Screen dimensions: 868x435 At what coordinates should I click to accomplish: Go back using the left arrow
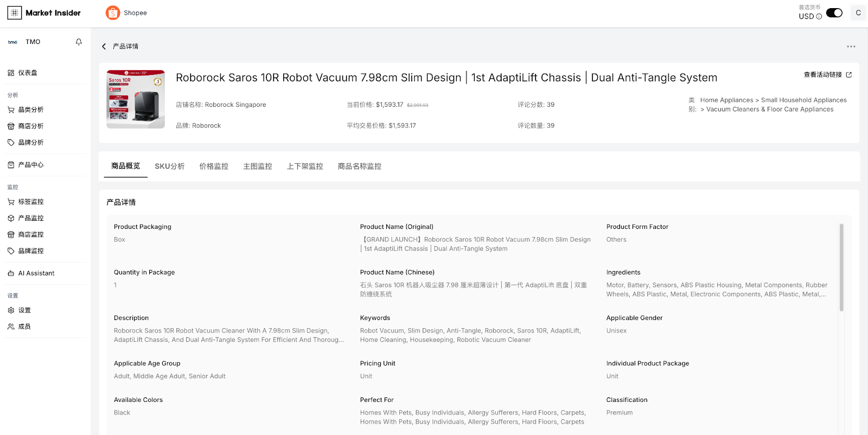(x=104, y=47)
